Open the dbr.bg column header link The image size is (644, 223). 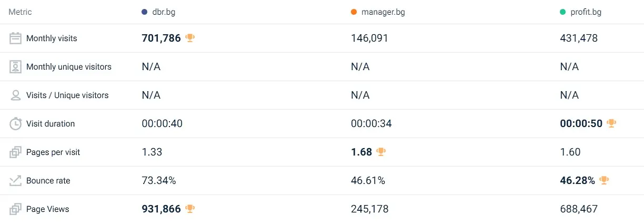(163, 12)
